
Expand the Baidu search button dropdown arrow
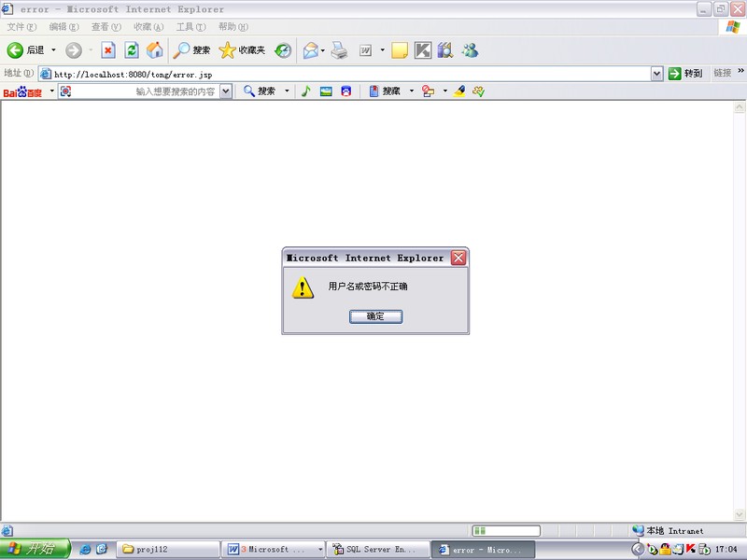(x=287, y=91)
